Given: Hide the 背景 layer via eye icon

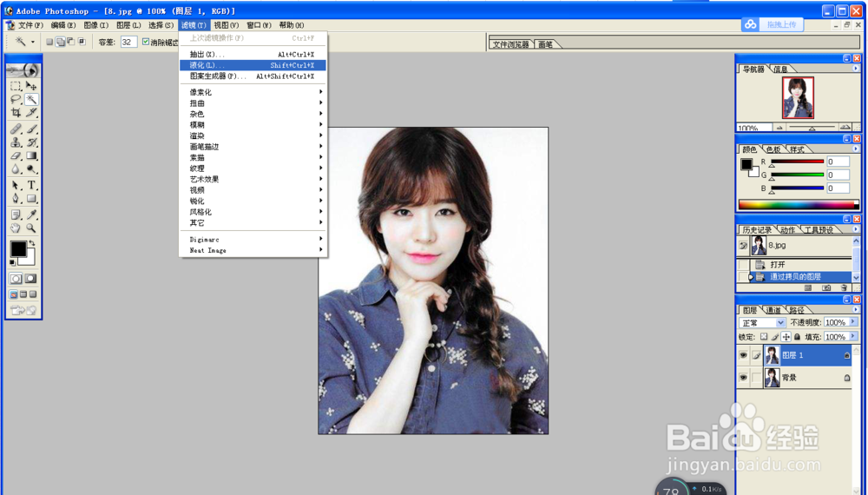Looking at the screenshot, I should pos(744,378).
